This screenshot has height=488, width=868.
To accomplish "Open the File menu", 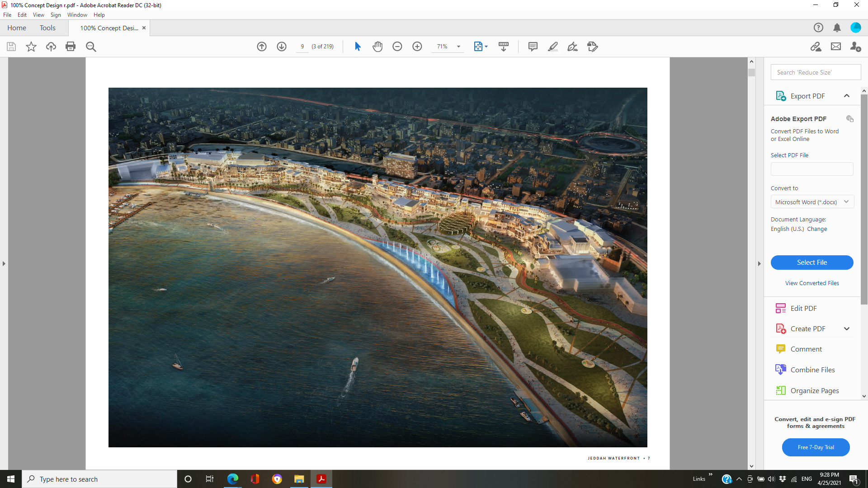I will 7,15.
